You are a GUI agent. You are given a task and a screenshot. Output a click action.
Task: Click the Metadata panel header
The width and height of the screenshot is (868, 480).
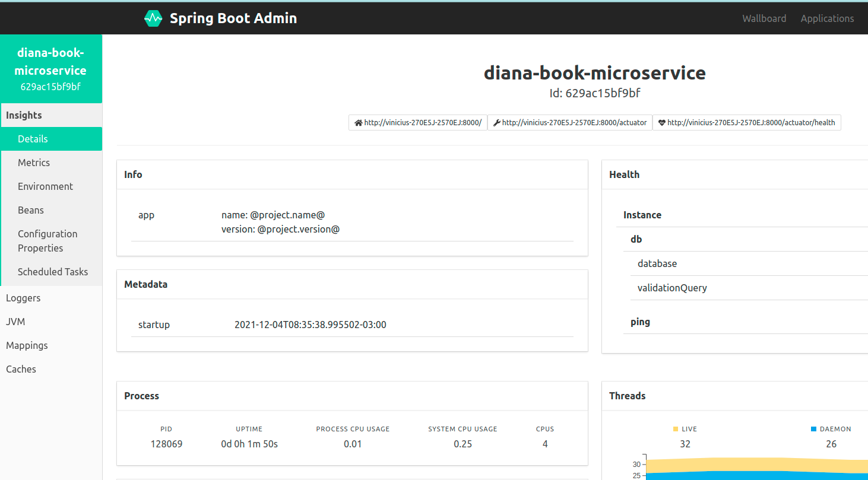[352, 284]
